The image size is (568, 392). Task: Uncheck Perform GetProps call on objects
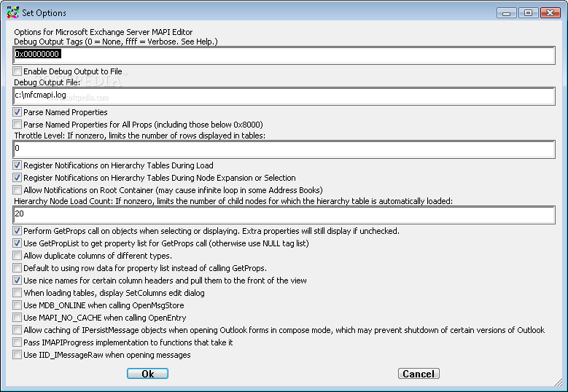pyautogui.click(x=17, y=230)
